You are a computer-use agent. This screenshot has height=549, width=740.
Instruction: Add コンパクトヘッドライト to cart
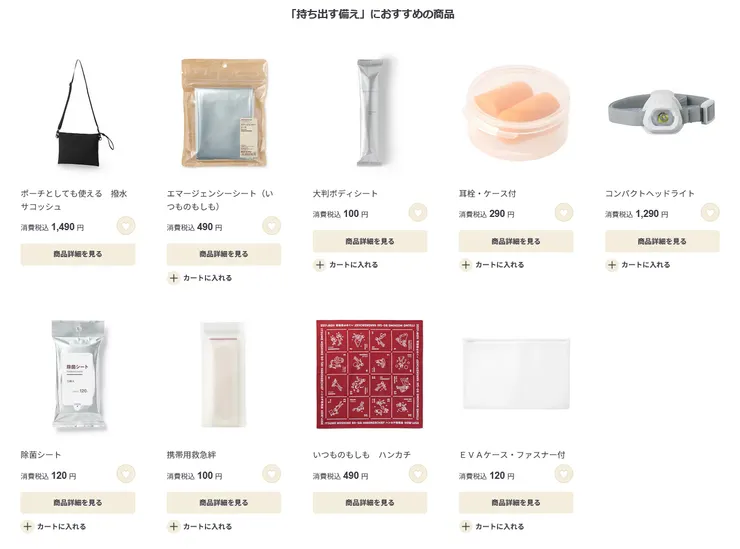tap(639, 265)
